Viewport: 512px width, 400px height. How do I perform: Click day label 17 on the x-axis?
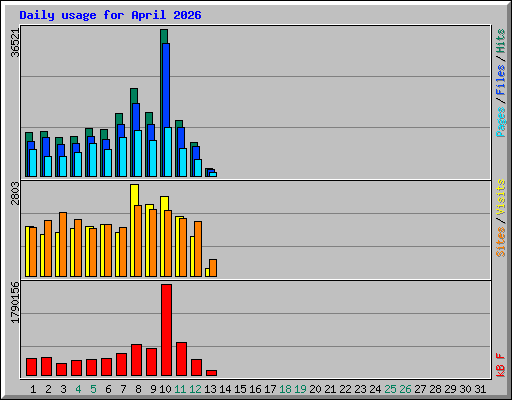click(270, 389)
